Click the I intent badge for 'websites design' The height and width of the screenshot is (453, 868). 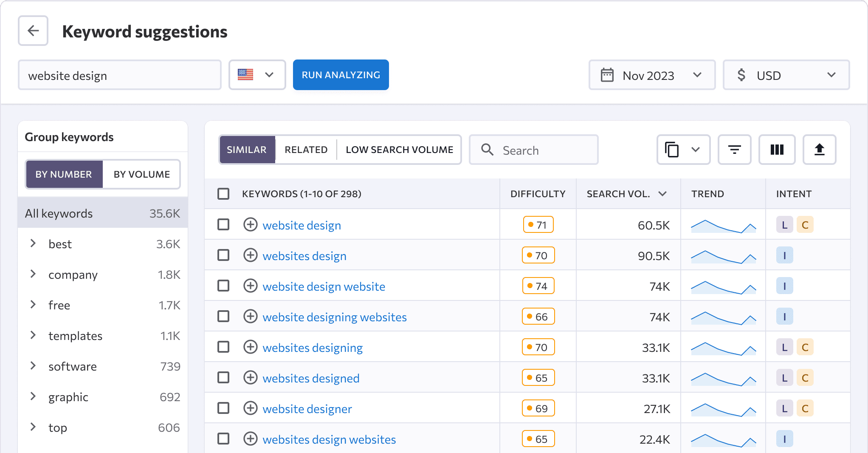pyautogui.click(x=785, y=255)
